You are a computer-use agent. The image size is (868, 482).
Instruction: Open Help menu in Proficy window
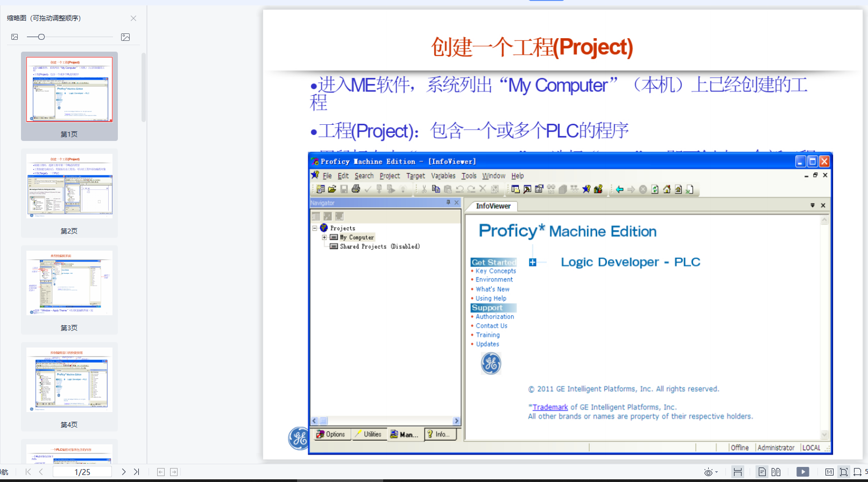tap(518, 176)
